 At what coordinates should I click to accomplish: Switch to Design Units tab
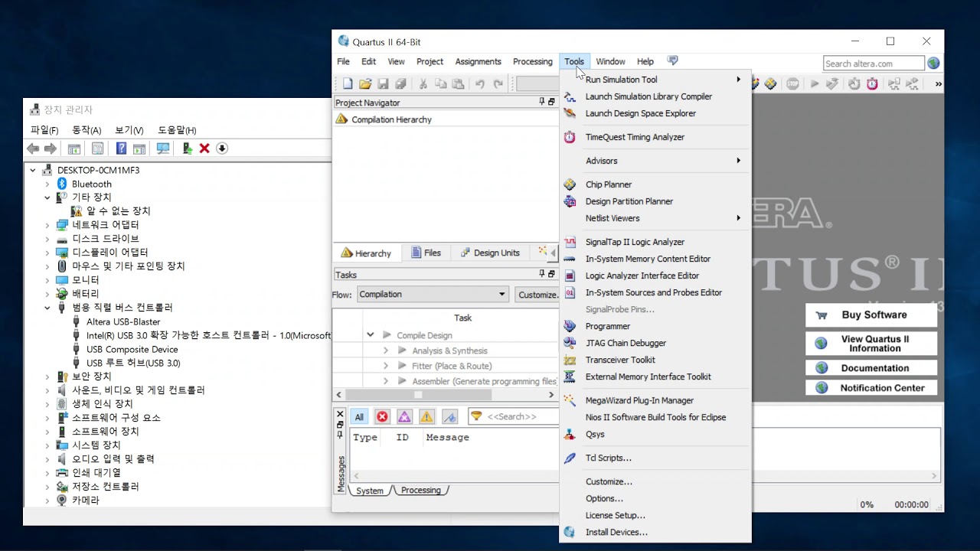point(490,253)
